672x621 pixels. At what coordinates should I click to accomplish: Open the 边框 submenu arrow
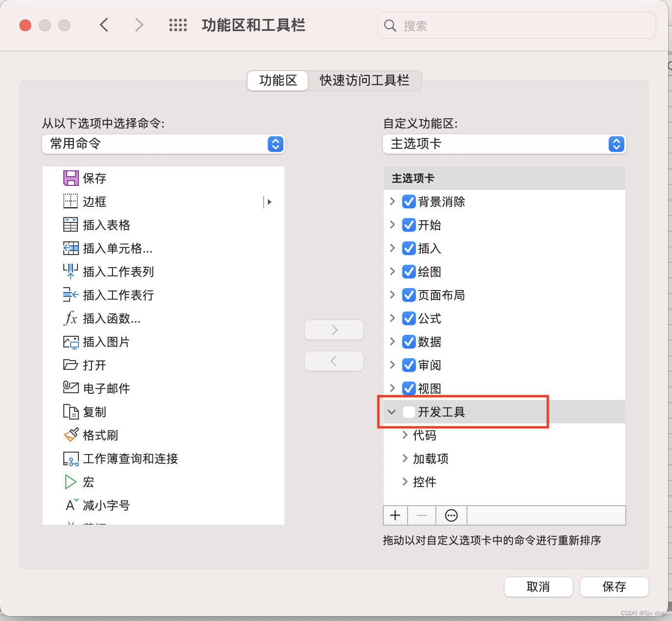268,201
